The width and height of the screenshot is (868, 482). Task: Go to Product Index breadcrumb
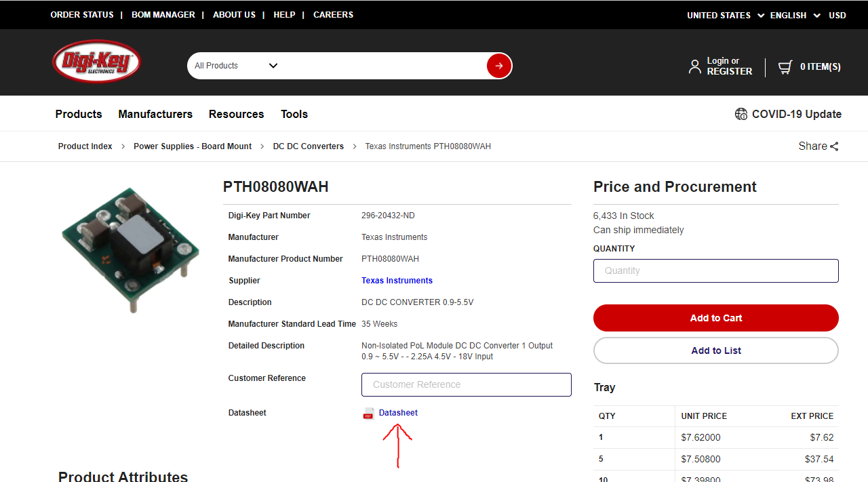[85, 146]
